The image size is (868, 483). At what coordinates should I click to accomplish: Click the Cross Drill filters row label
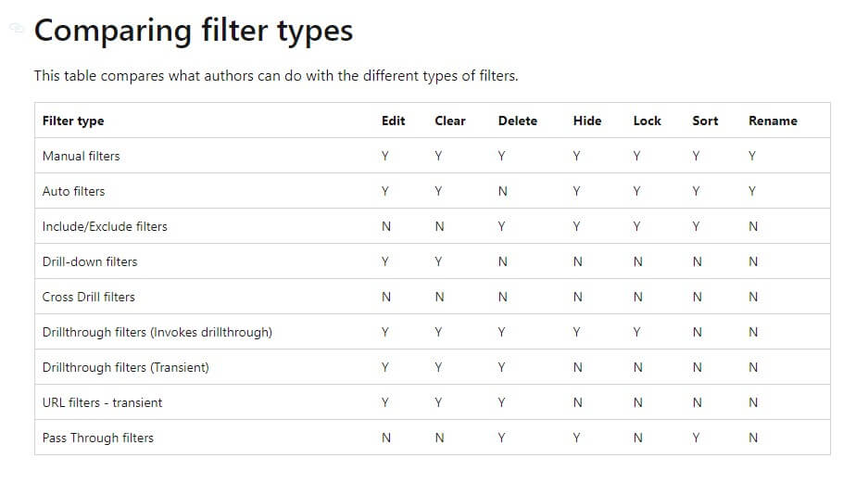point(89,297)
